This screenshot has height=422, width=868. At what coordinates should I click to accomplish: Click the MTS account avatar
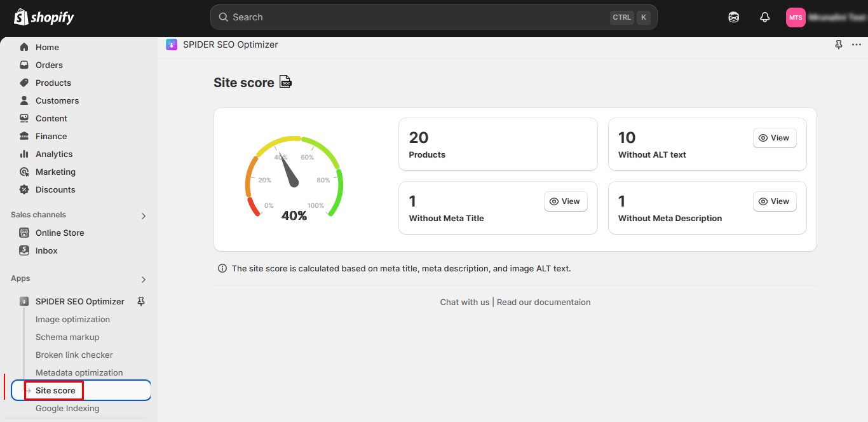(796, 17)
